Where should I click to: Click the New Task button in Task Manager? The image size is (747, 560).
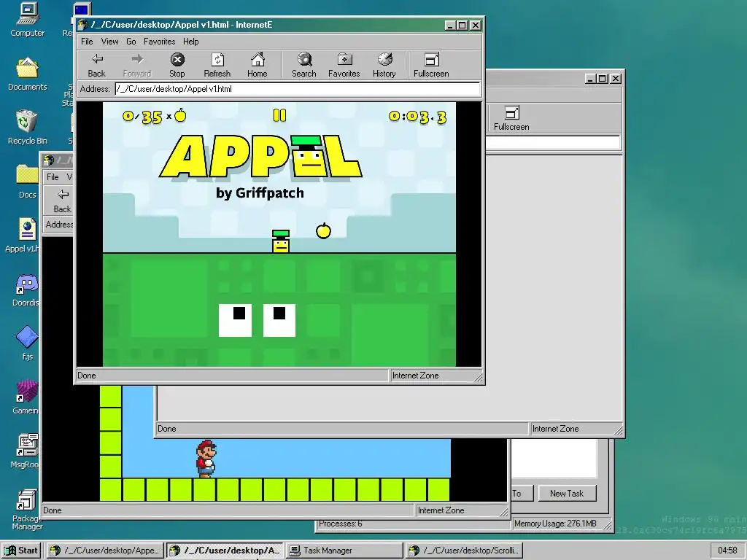pyautogui.click(x=567, y=494)
